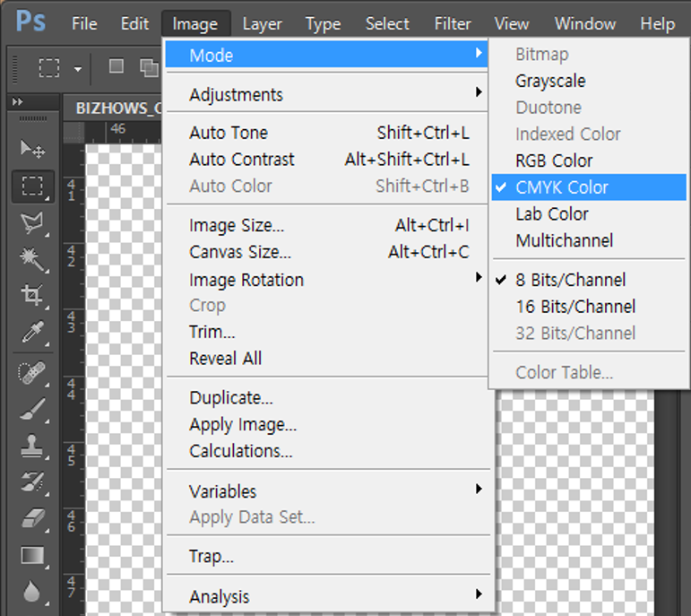Screen dimensions: 691x616
Task: Expand the toolbox double-arrow toggle
Action: coord(18,102)
